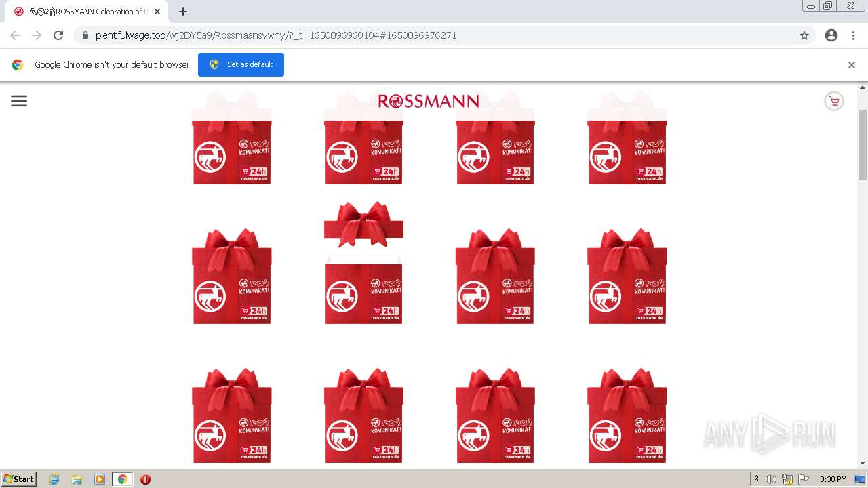868x488 pixels.
Task: Click the vertical scrollbar thumb
Action: coord(863,144)
